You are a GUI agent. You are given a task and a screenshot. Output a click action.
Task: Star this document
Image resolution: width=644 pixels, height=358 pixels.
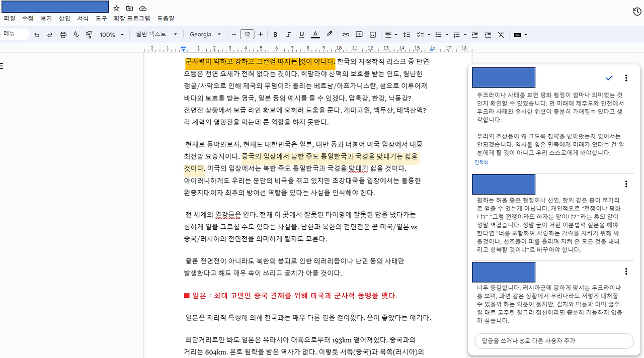pyautogui.click(x=116, y=9)
